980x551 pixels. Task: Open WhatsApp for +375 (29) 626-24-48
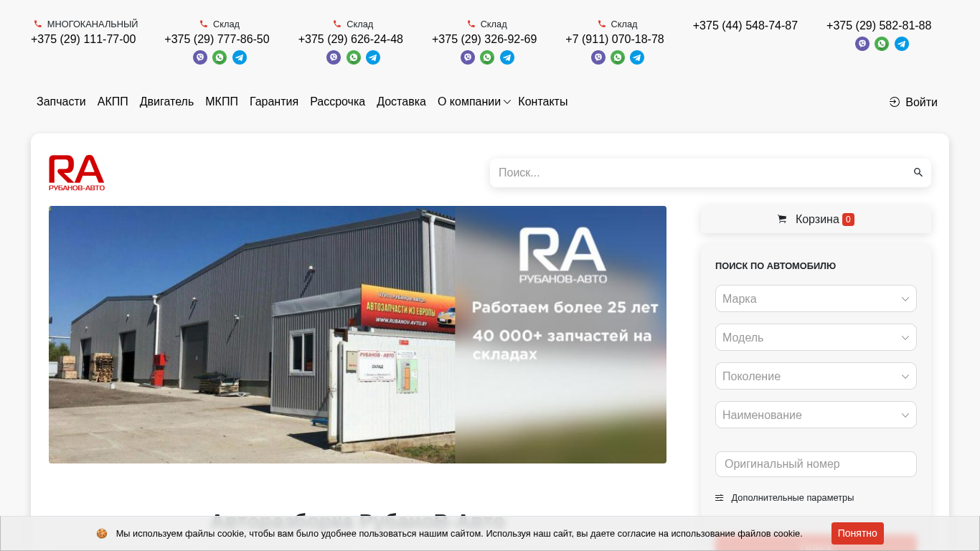[x=354, y=57]
